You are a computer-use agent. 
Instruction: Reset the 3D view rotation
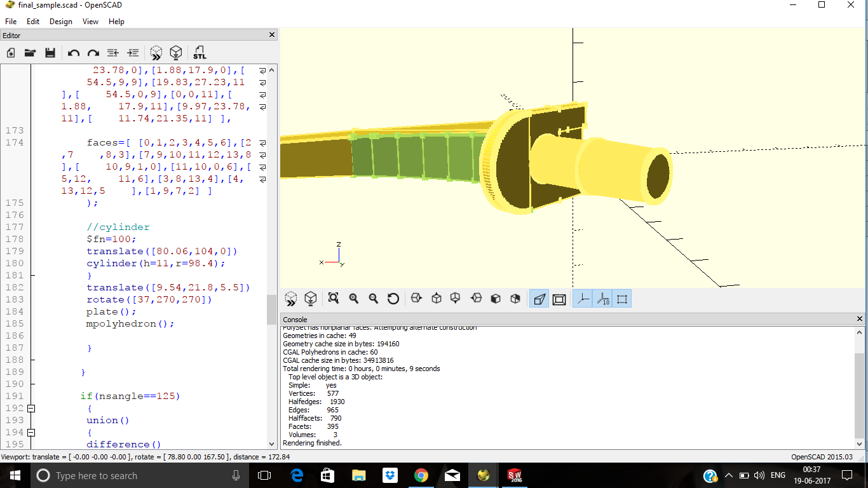pos(393,298)
